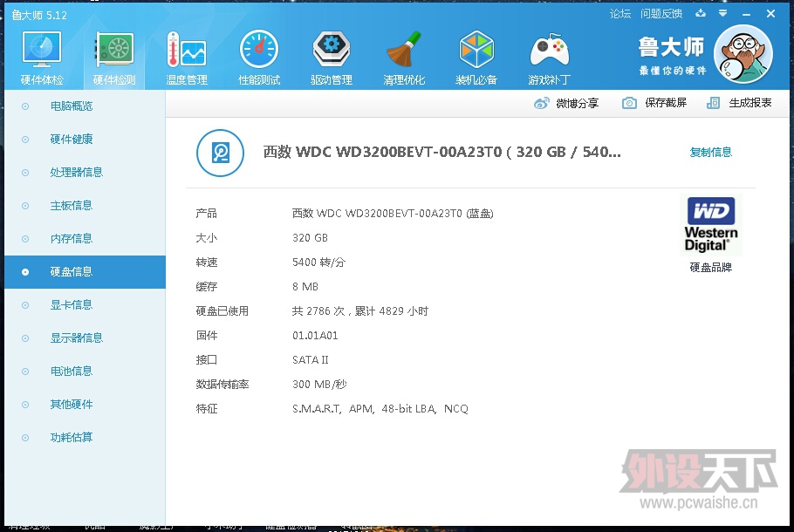Open 驱动管理 driver management icon
The width and height of the screenshot is (794, 532).
click(x=332, y=50)
